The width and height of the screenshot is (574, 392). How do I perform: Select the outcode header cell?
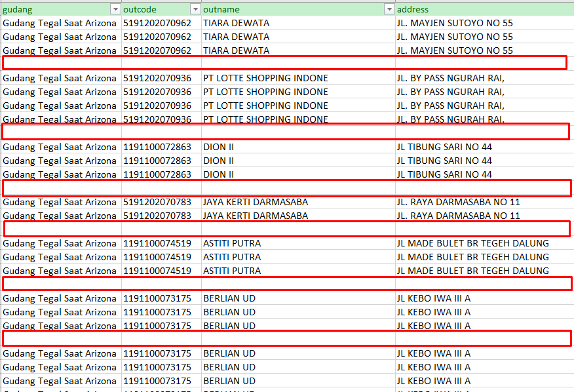pos(161,9)
